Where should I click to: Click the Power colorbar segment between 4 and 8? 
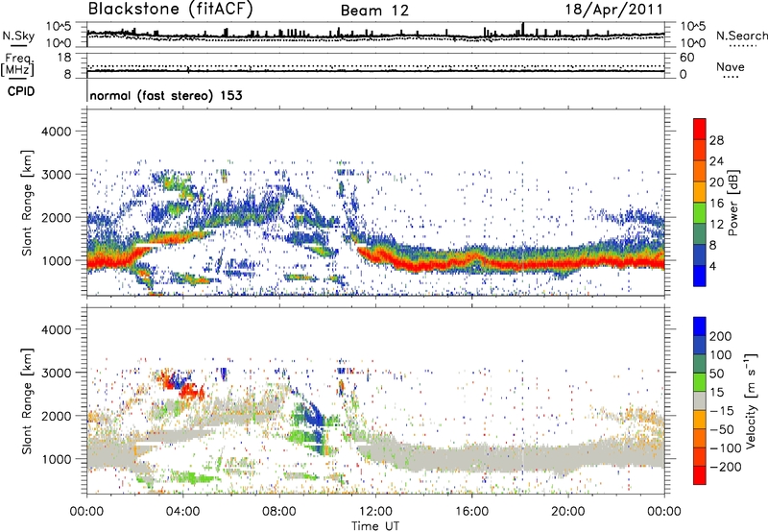(700, 254)
